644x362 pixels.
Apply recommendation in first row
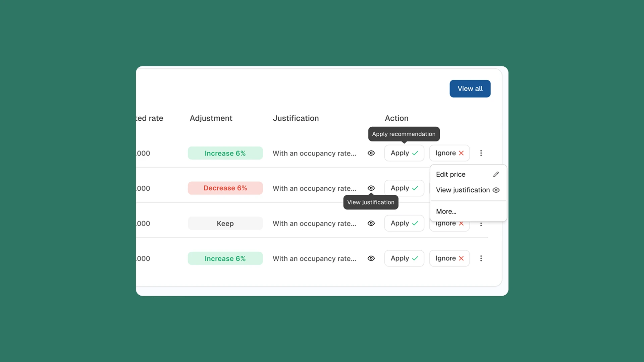coord(404,153)
